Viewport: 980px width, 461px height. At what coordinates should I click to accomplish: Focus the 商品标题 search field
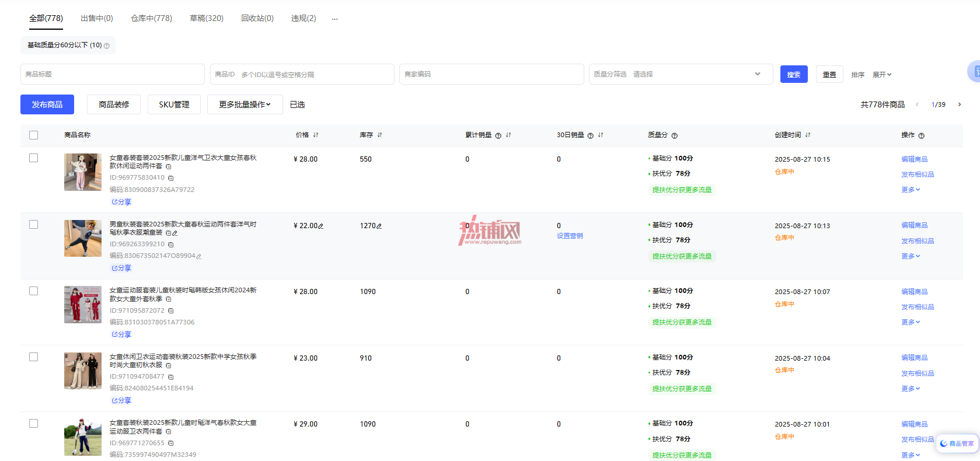pos(113,74)
